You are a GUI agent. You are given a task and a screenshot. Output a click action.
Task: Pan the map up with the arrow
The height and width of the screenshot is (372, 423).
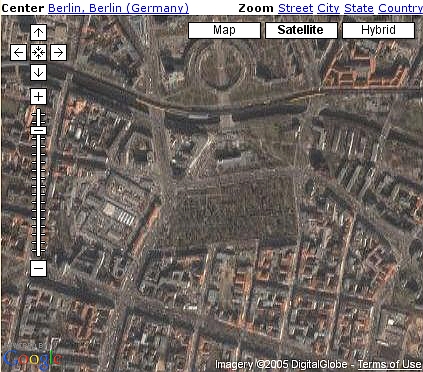(38, 32)
